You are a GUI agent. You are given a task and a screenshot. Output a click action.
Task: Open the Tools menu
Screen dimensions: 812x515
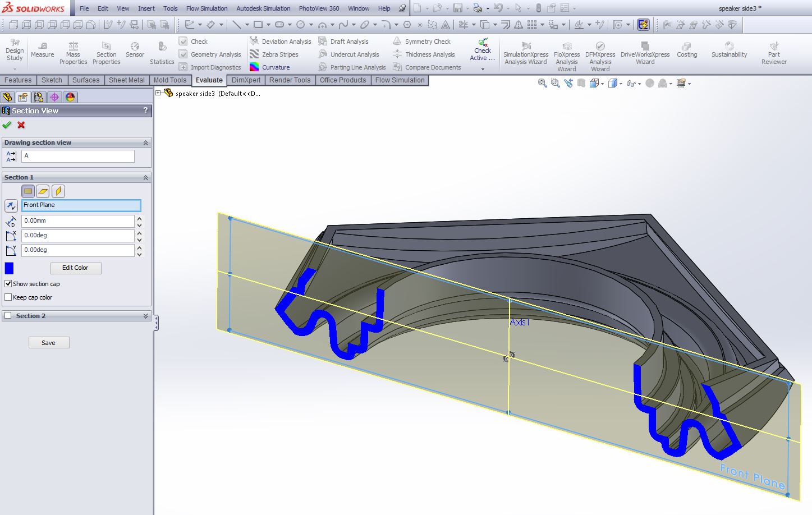[x=170, y=8]
